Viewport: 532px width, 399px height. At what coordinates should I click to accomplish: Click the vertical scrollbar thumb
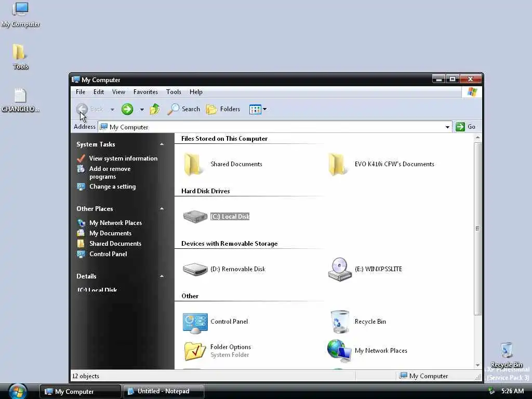(477, 229)
